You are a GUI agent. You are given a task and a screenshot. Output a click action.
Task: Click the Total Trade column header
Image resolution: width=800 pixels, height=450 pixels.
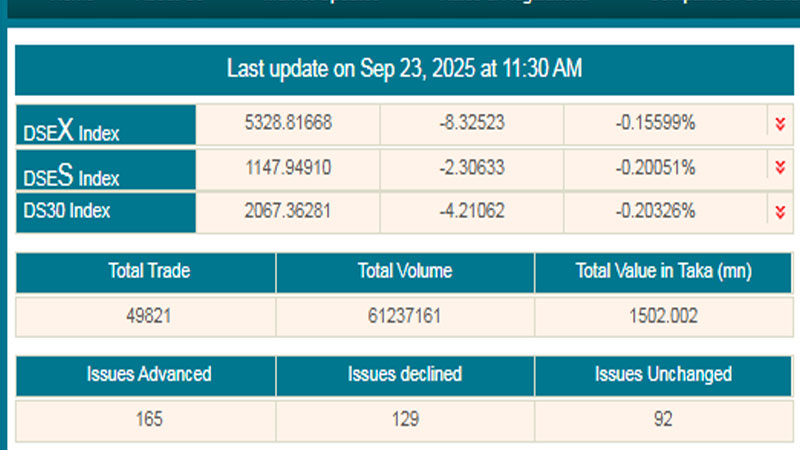tap(147, 271)
